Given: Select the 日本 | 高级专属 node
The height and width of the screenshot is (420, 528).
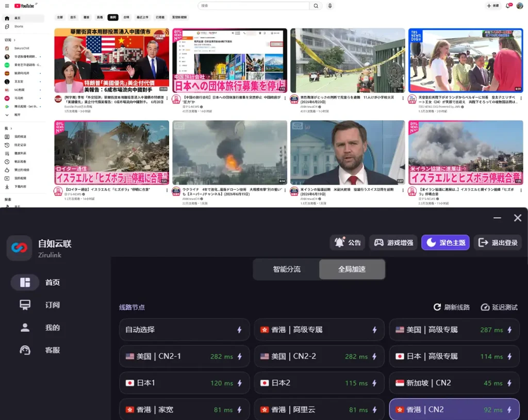Looking at the screenshot, I should pos(454,357).
